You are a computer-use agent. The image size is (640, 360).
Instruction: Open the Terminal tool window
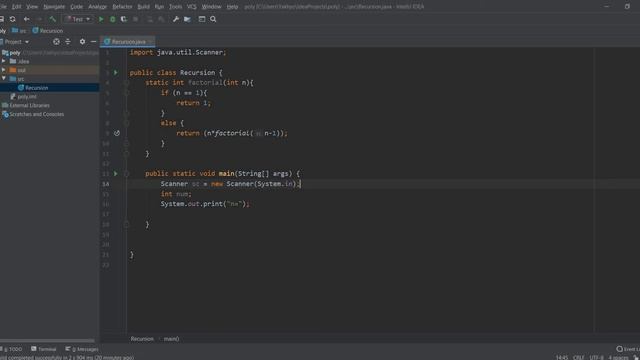(x=44, y=349)
